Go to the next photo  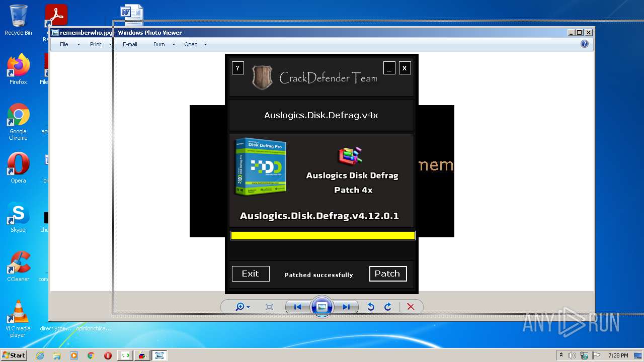[346, 307]
